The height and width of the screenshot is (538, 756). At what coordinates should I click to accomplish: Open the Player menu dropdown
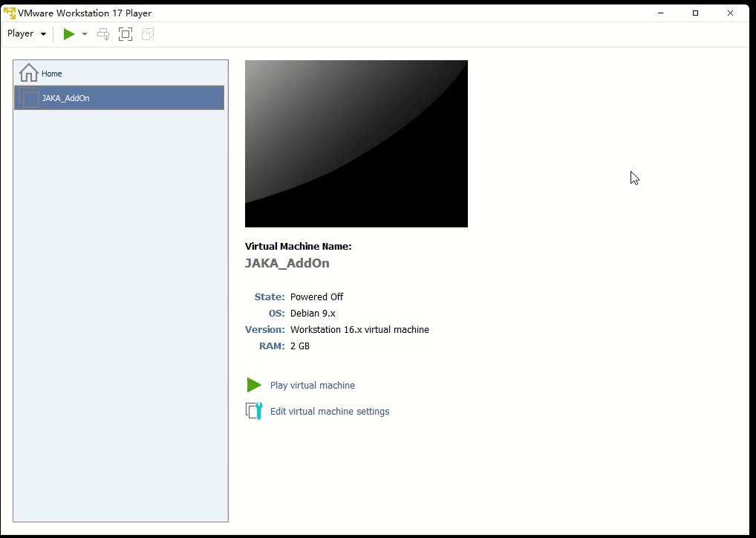[x=27, y=33]
